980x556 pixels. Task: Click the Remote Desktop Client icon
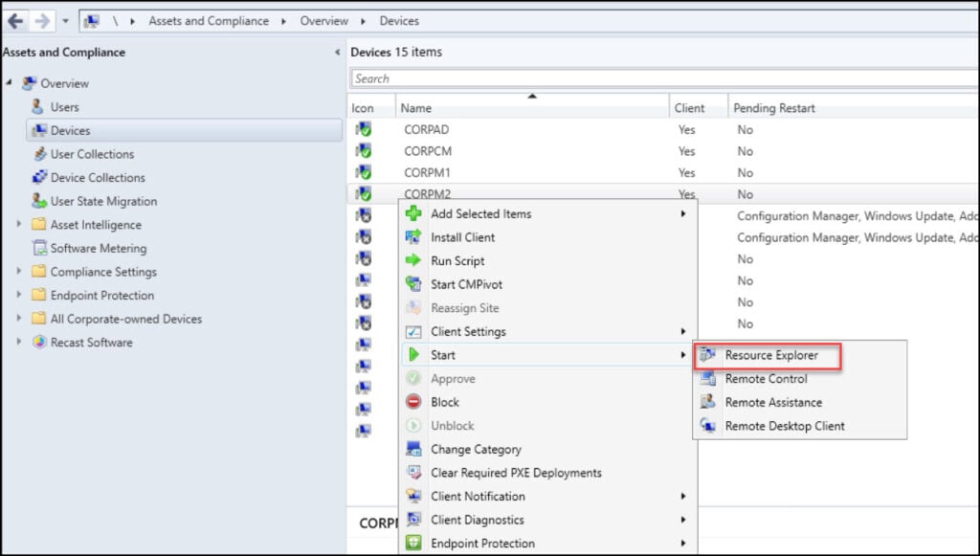[x=707, y=426]
